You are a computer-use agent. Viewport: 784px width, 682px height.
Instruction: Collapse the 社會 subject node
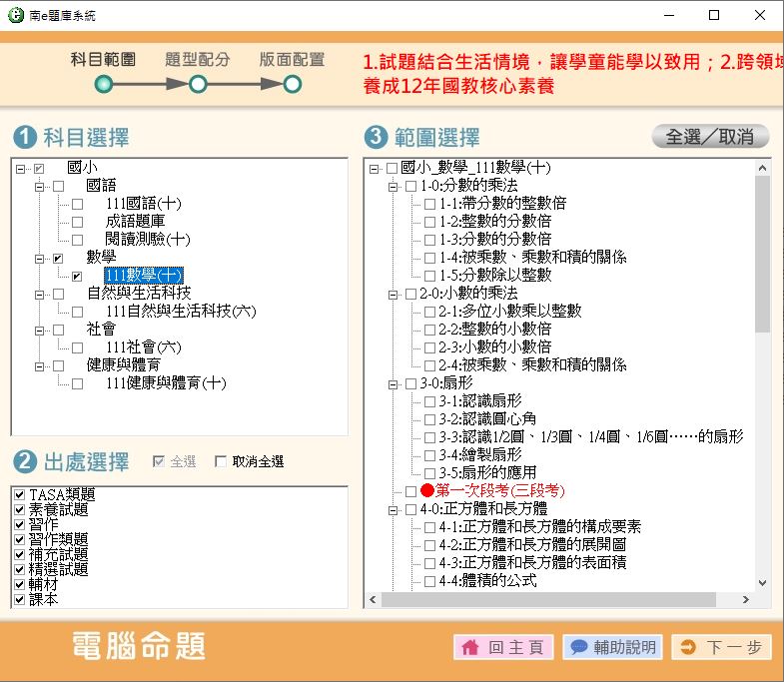pos(39,331)
